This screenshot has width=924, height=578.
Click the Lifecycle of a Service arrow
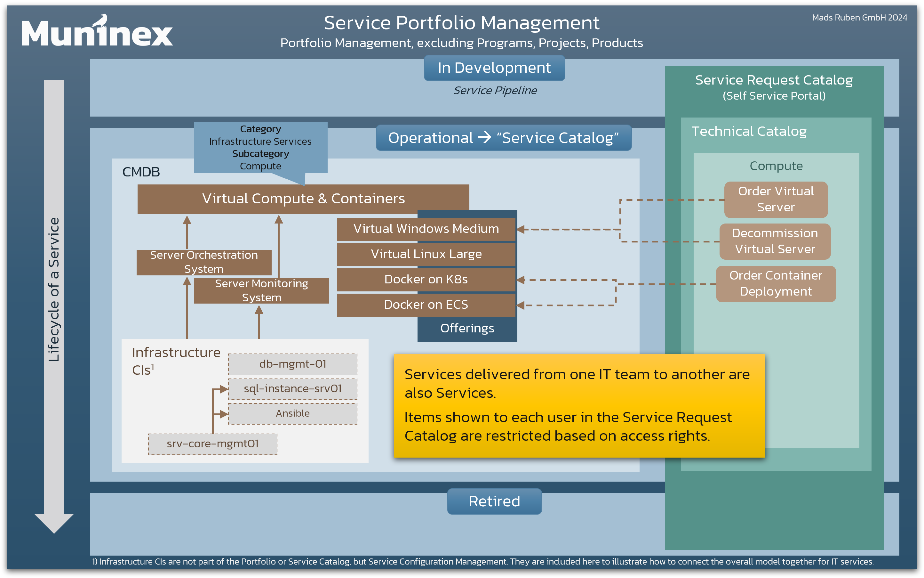click(54, 306)
